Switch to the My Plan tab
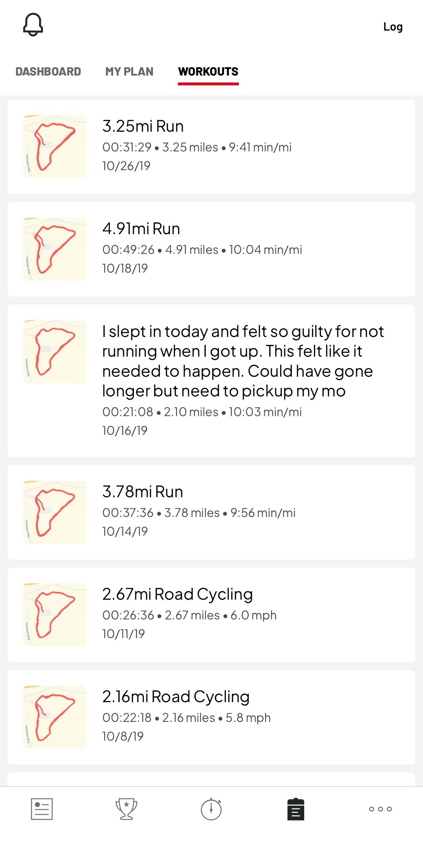The image size is (423, 868). click(x=129, y=72)
